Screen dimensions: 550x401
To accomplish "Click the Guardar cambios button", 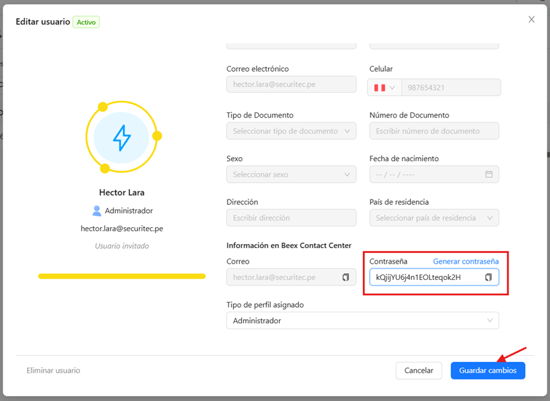I will click(488, 370).
